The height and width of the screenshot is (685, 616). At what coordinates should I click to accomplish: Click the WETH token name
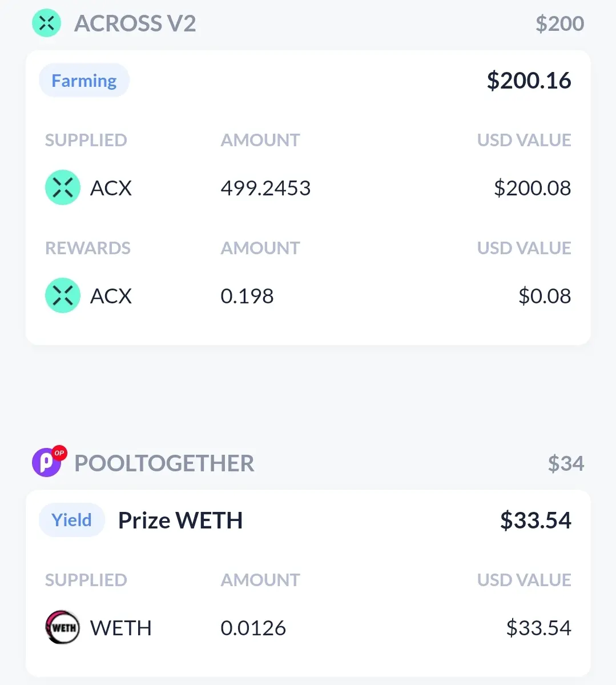[x=121, y=628]
